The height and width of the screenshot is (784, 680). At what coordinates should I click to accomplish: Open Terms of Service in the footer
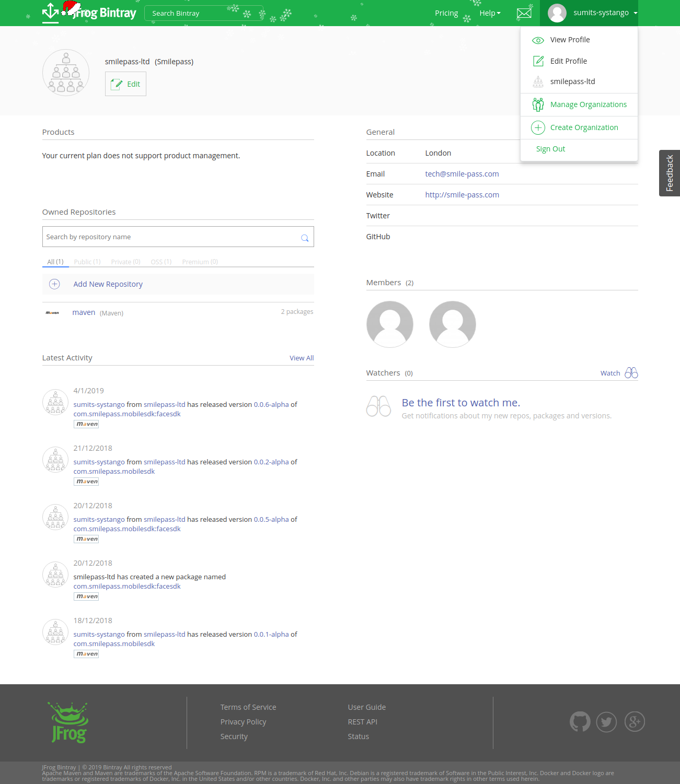[248, 707]
